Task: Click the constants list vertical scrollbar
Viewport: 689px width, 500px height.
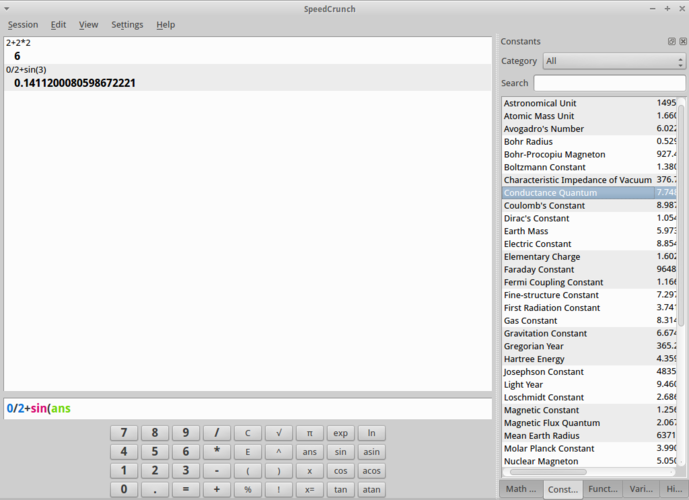Action: coord(681,215)
